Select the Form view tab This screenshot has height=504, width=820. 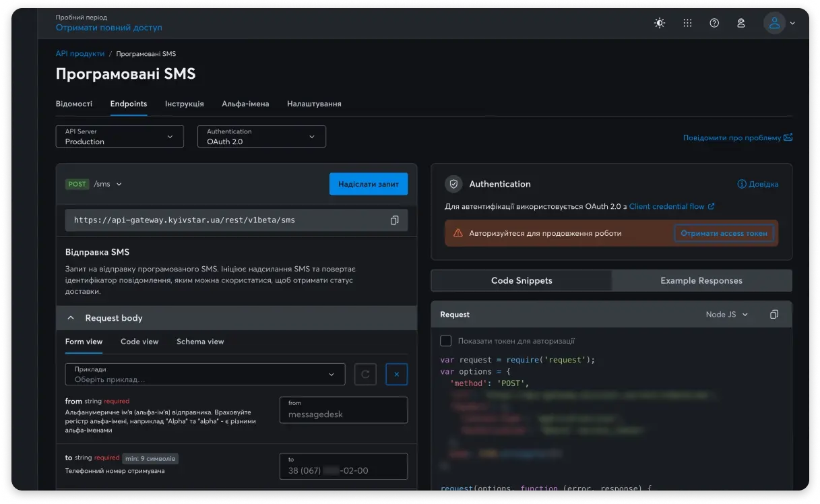84,342
